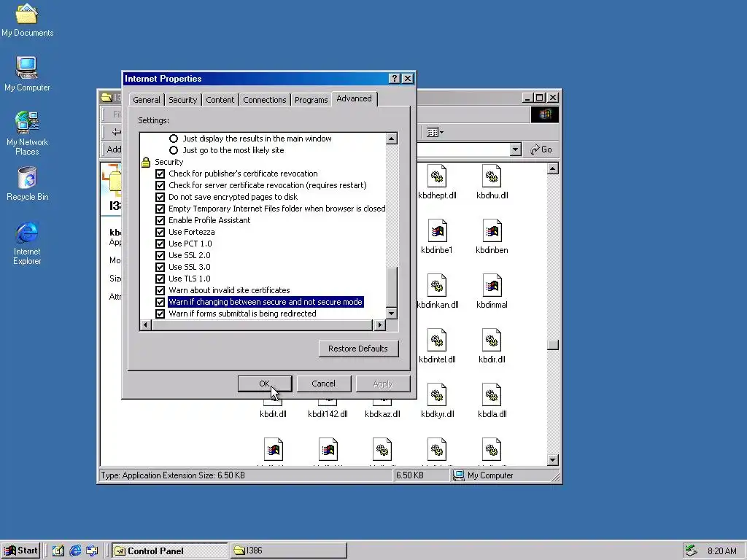Uncheck Use SSL 2.0
Screen dimensions: 747x560
pyautogui.click(x=160, y=255)
